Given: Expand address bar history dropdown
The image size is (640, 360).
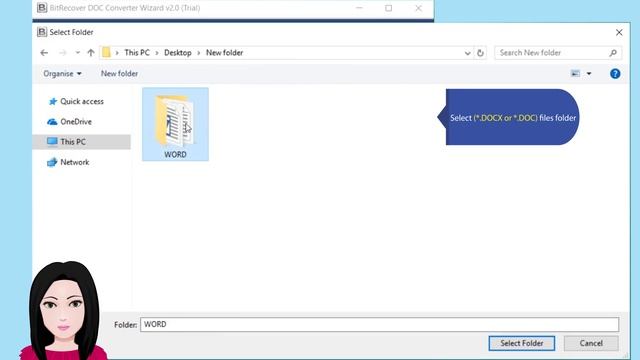Looking at the screenshot, I should [x=467, y=53].
